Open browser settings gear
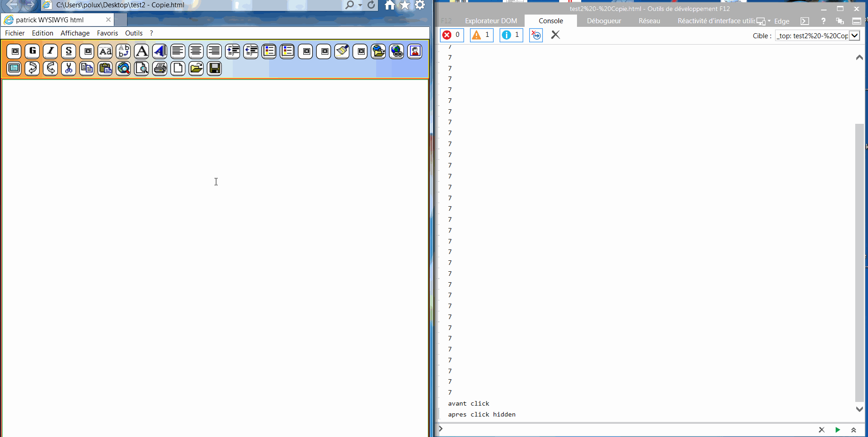The image size is (868, 437). click(x=420, y=5)
